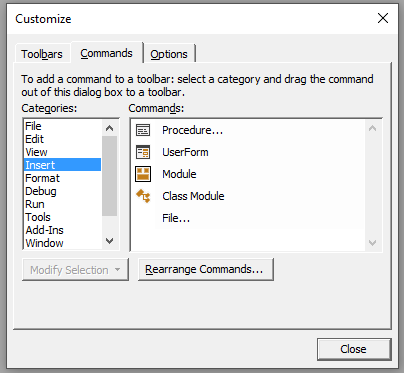Click the Rearrange Commands button
The image size is (404, 373).
click(206, 269)
